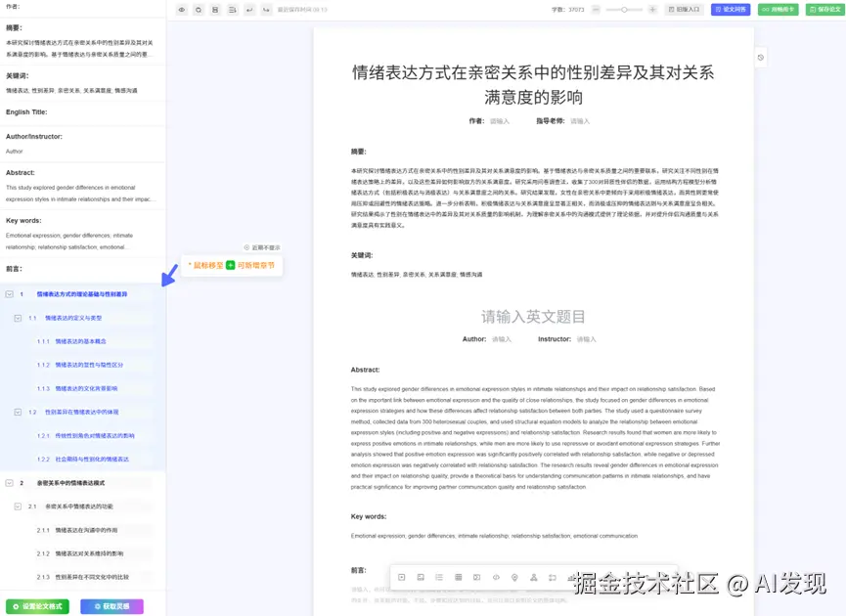Click the undo arrow icon
Viewport: 846px width, 616px height.
249,10
